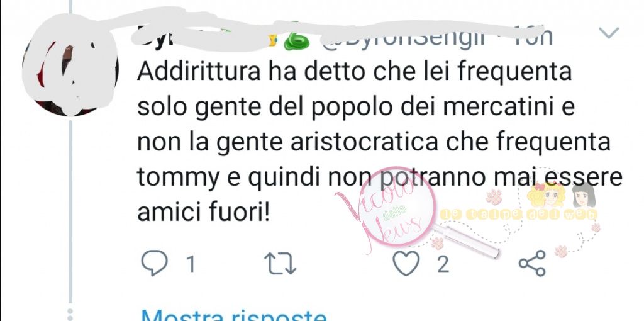
Task: Click the reply speech bubble icon
Action: 154,264
